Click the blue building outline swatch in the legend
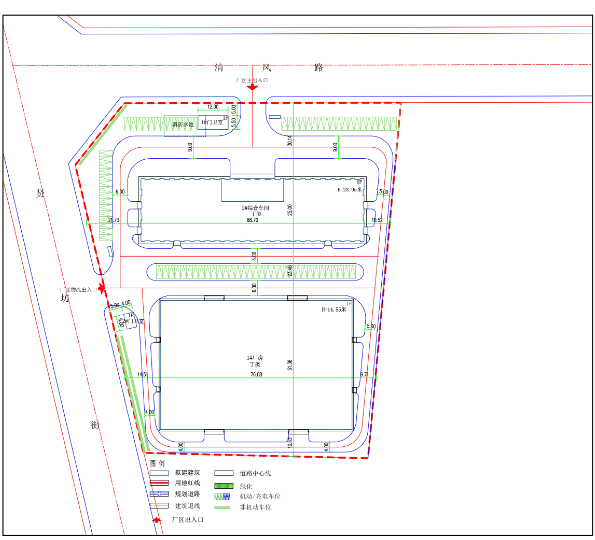The image size is (595, 540). pos(159,473)
